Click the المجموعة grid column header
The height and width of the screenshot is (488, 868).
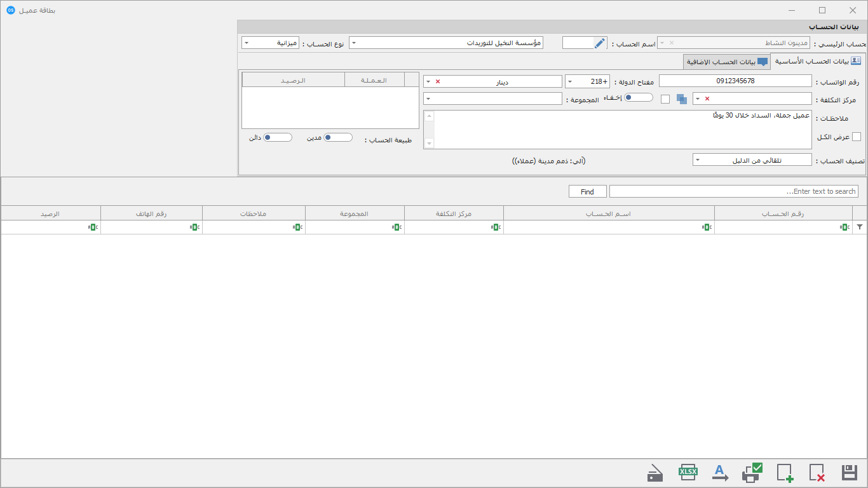(355, 213)
